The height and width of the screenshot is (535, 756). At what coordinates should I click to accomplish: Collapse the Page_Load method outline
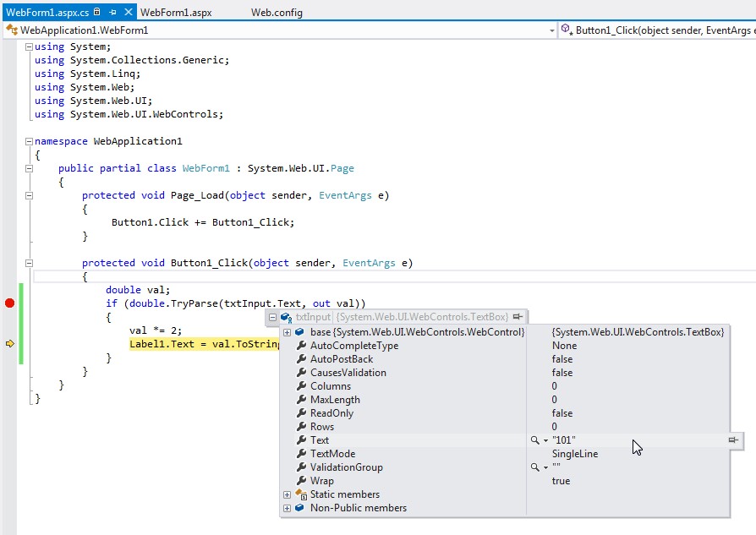(29, 195)
